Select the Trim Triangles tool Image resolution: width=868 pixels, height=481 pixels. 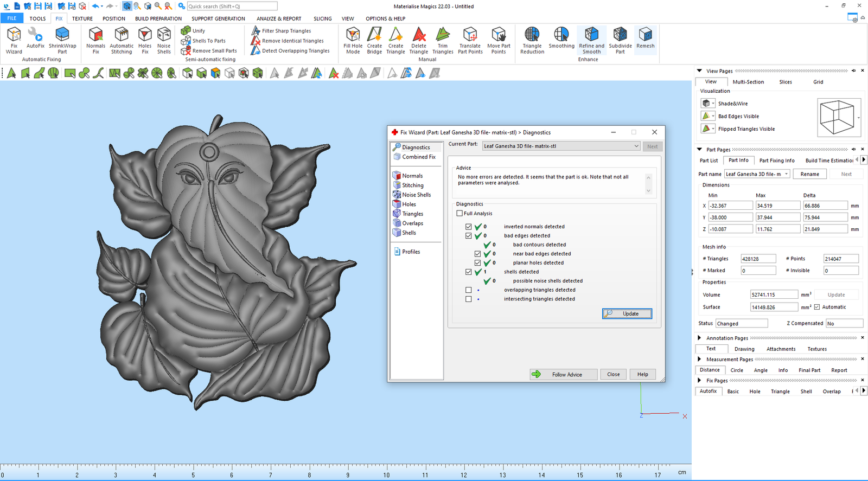coord(443,41)
